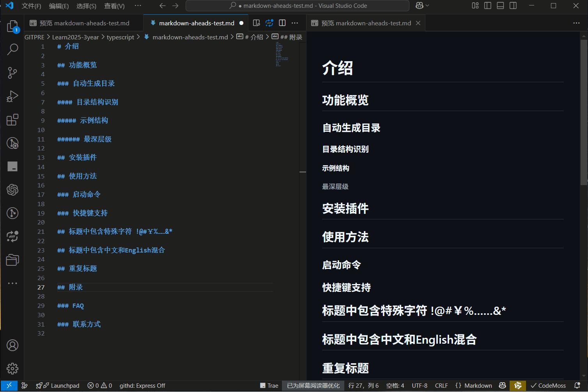588x392 pixels.
Task: Click open preview to the side icon
Action: 256,23
